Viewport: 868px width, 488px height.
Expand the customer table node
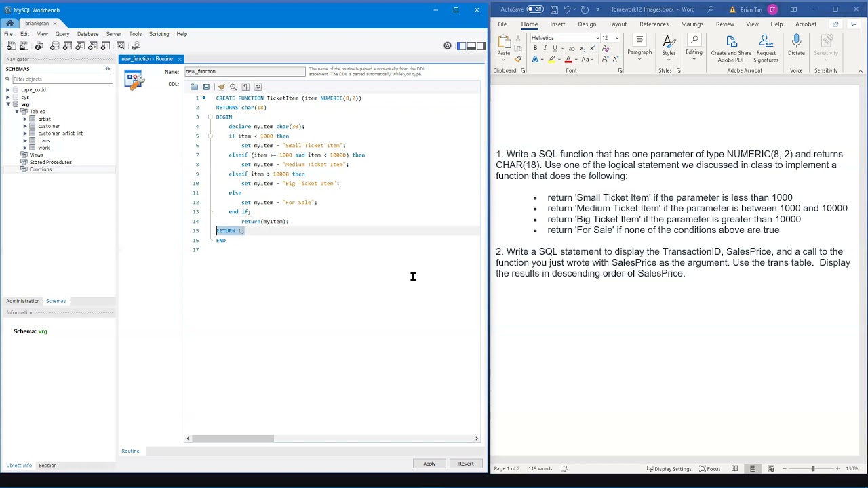click(25, 126)
